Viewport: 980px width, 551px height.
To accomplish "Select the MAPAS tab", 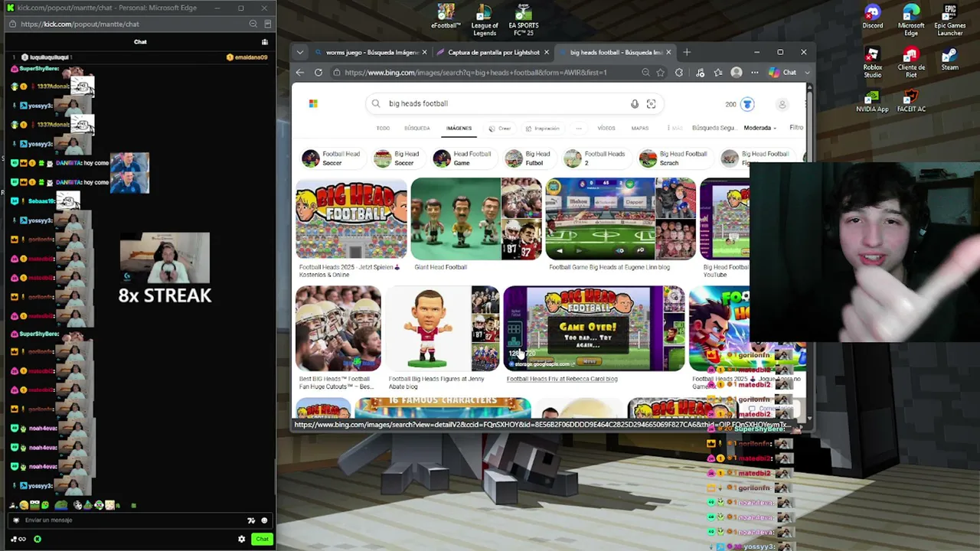I will pyautogui.click(x=640, y=129).
